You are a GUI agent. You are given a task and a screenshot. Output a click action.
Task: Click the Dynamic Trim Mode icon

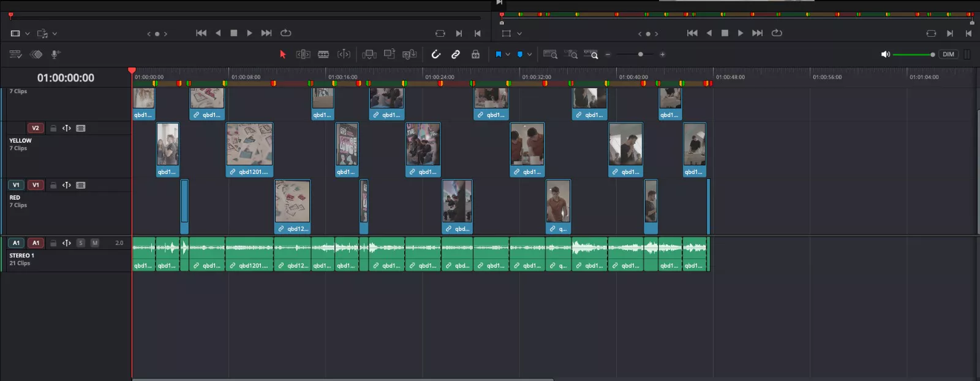pyautogui.click(x=344, y=55)
